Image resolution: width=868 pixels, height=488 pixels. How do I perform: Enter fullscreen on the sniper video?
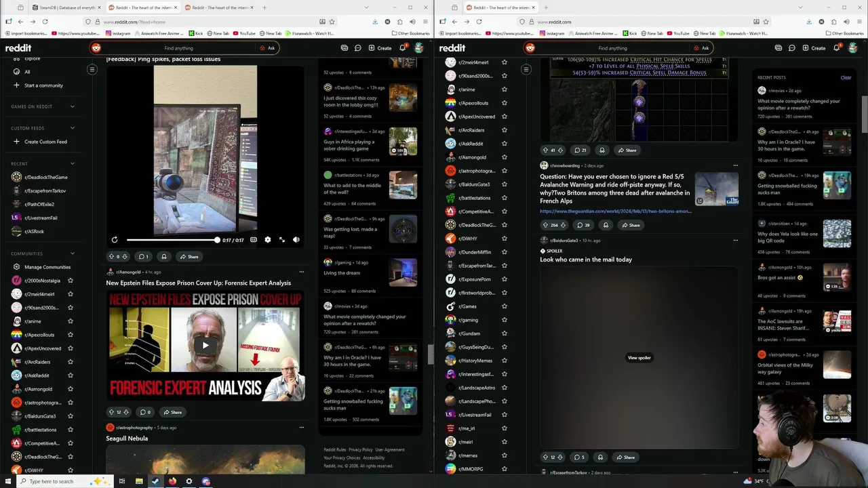tap(282, 240)
